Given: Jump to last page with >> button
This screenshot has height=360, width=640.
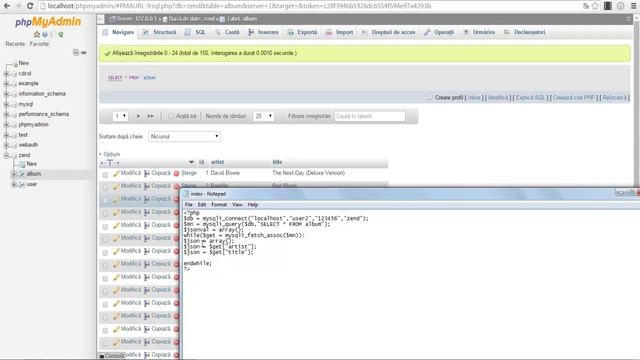Looking at the screenshot, I should (x=150, y=116).
